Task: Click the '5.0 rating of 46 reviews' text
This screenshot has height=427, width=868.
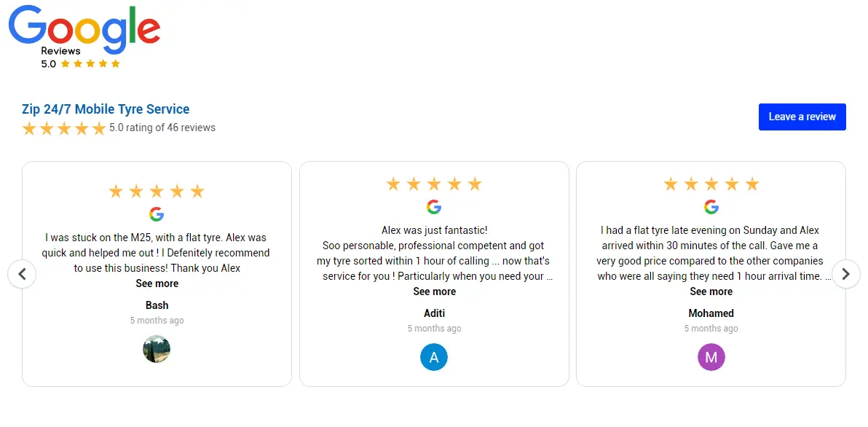Action: tap(162, 128)
